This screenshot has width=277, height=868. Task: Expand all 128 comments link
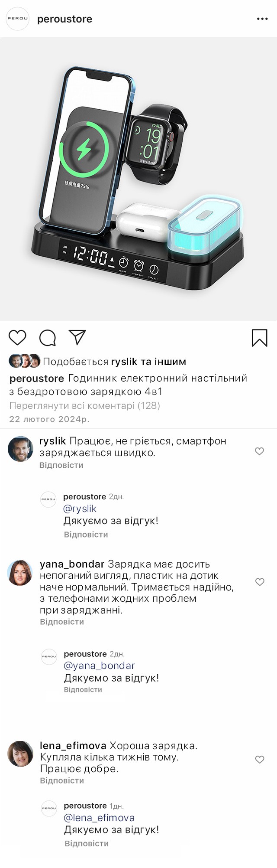pos(85,405)
